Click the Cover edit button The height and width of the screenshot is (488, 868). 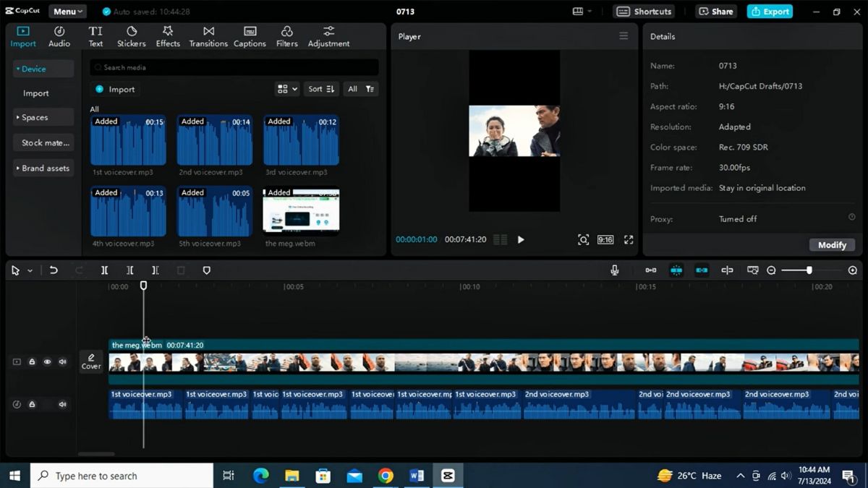click(91, 361)
